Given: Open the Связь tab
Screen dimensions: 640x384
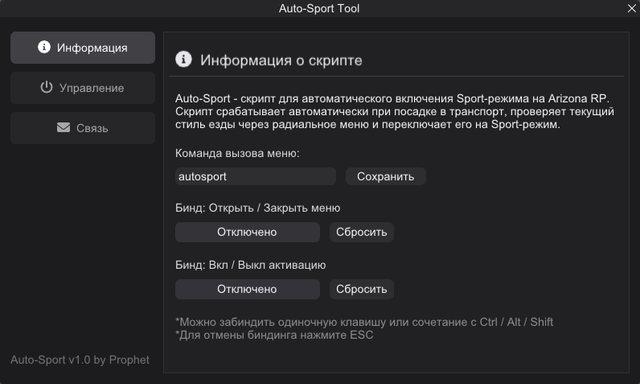Looking at the screenshot, I should click(82, 128).
